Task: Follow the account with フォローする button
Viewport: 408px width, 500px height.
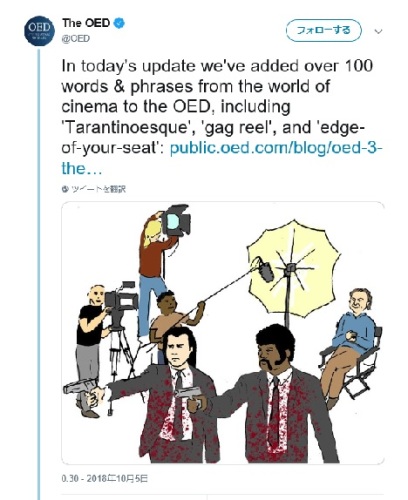Action: [323, 30]
